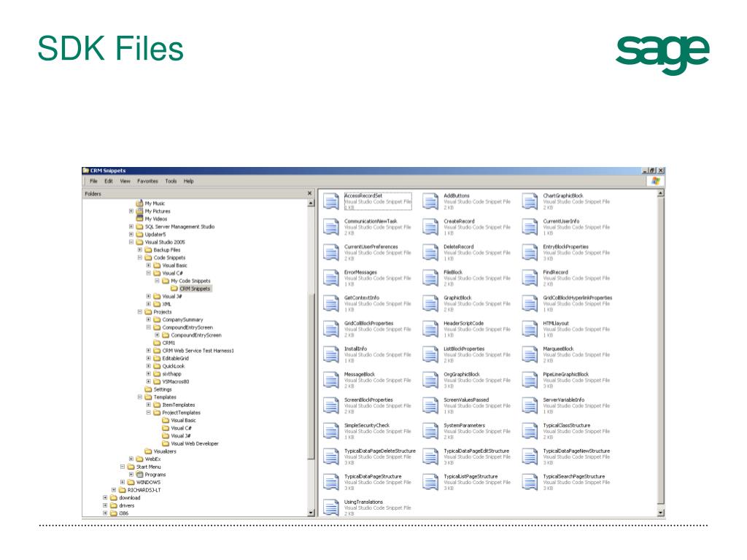The image size is (747, 560).
Task: Expand the Backup Files folder node
Action: (x=139, y=249)
